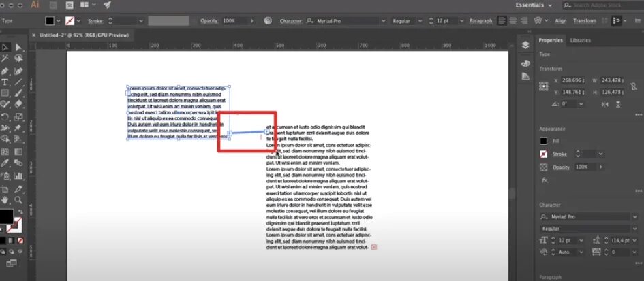This screenshot has width=644, height=281.
Task: Open the Character panel link in control bar
Action: click(x=291, y=21)
